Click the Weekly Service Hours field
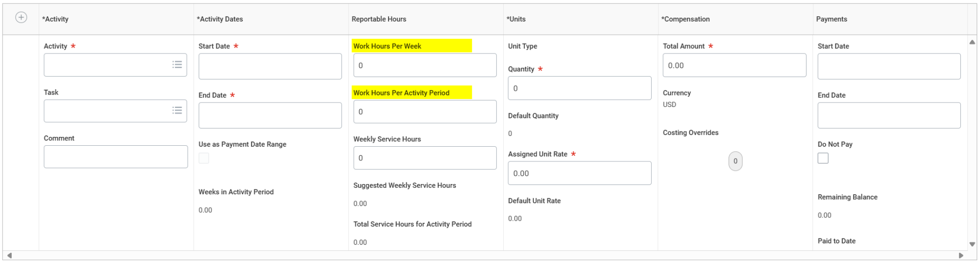The image size is (980, 263). tap(425, 158)
